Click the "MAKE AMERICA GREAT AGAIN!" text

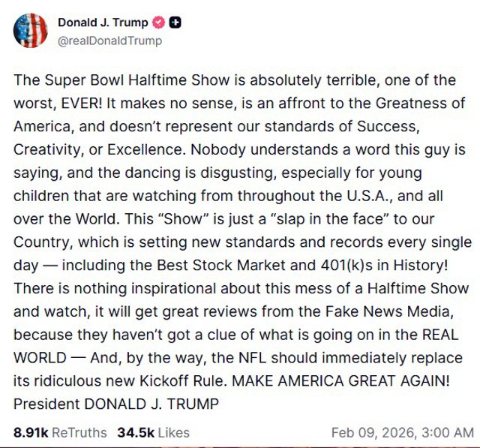tap(341, 380)
